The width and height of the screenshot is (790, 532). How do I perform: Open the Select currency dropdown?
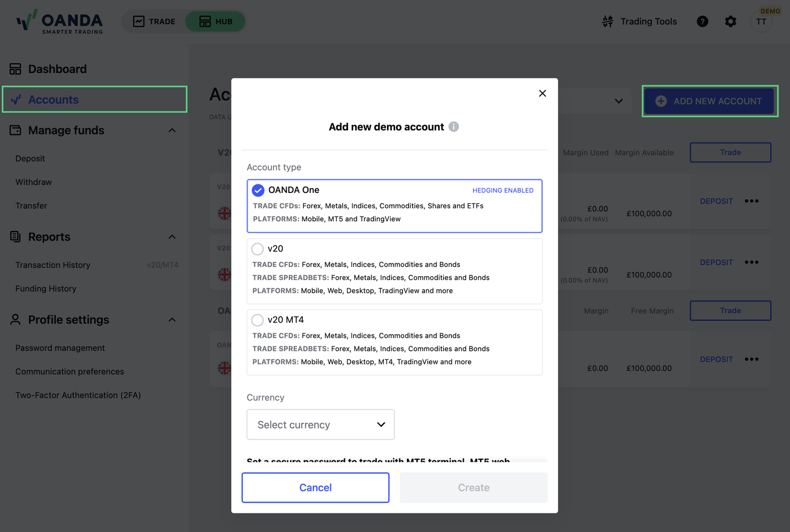click(x=321, y=424)
